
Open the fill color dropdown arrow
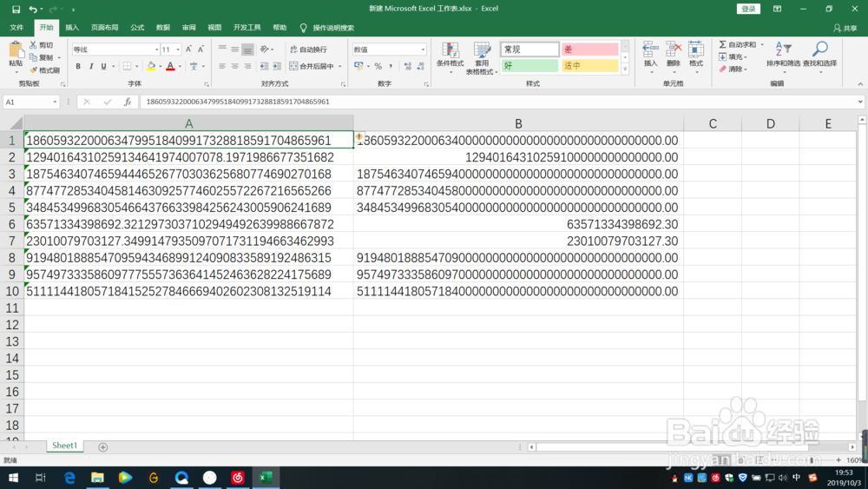161,67
